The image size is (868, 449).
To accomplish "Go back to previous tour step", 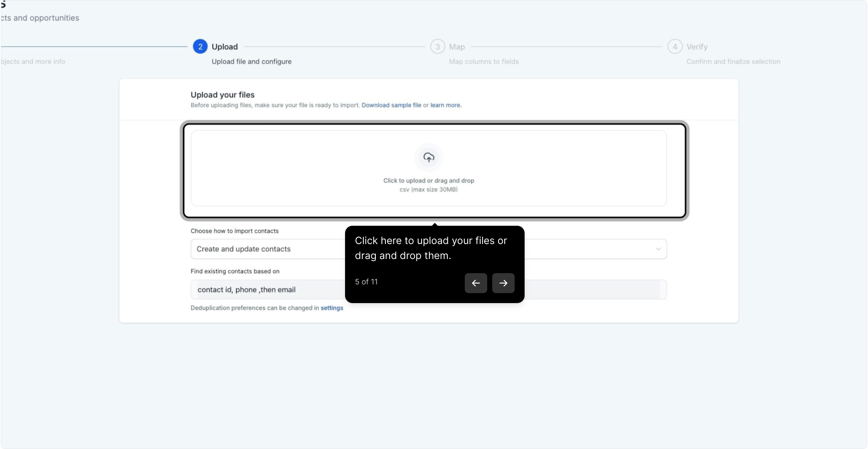I will [x=476, y=283].
